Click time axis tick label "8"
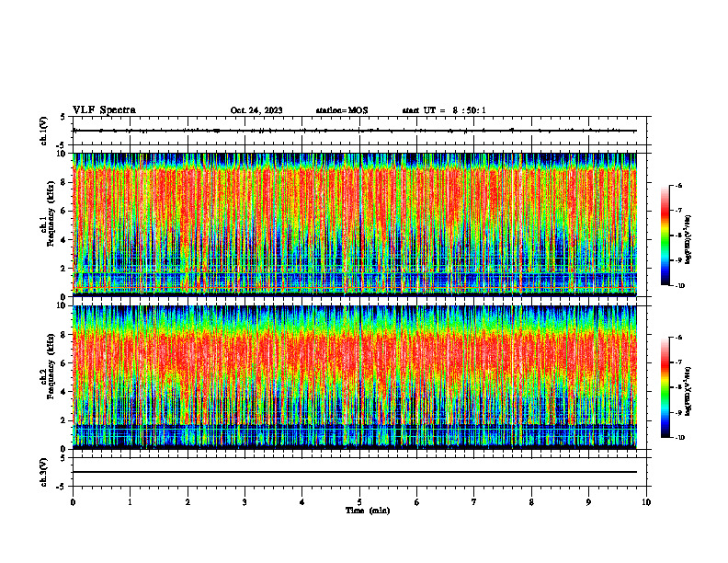 [x=531, y=502]
